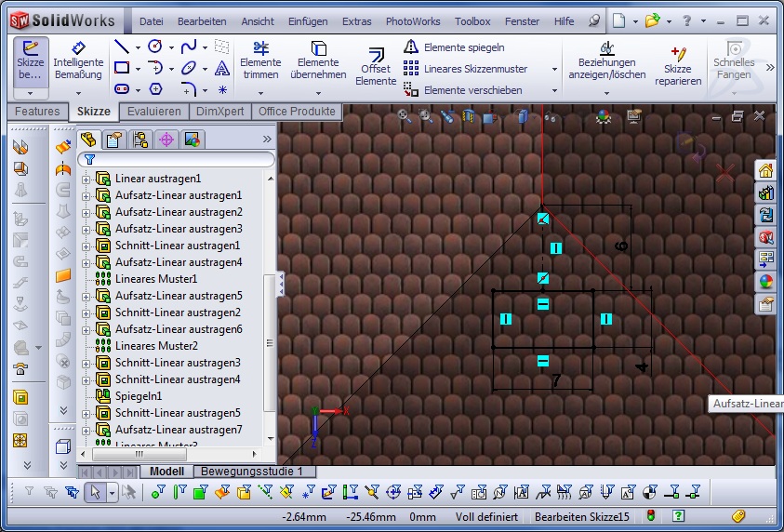
Task: Open the Einfügen menu
Action: (x=307, y=21)
